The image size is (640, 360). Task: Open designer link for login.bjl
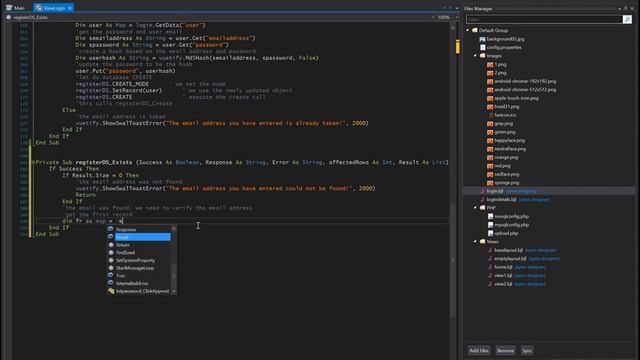coord(521,191)
